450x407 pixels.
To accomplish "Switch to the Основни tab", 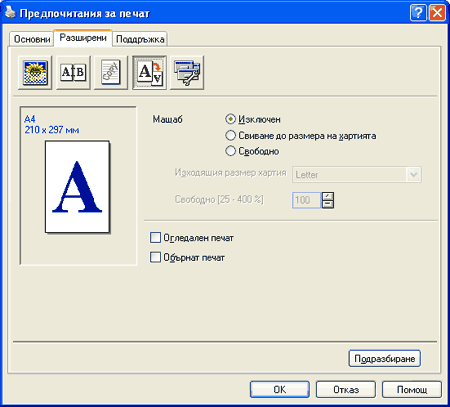I will click(x=32, y=39).
